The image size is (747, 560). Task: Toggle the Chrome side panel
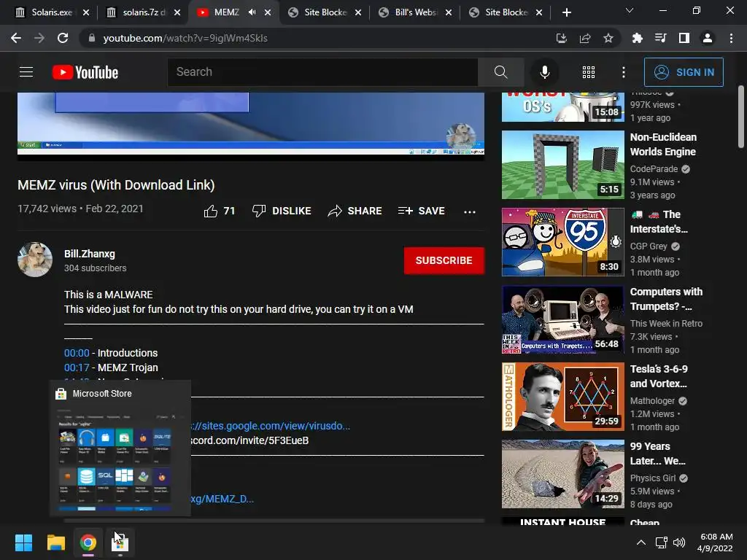click(684, 38)
